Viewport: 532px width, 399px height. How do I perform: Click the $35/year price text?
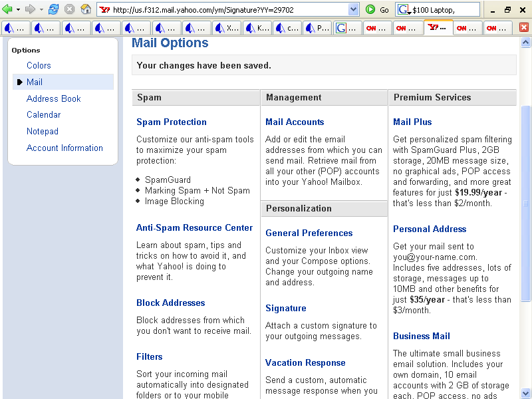point(427,300)
